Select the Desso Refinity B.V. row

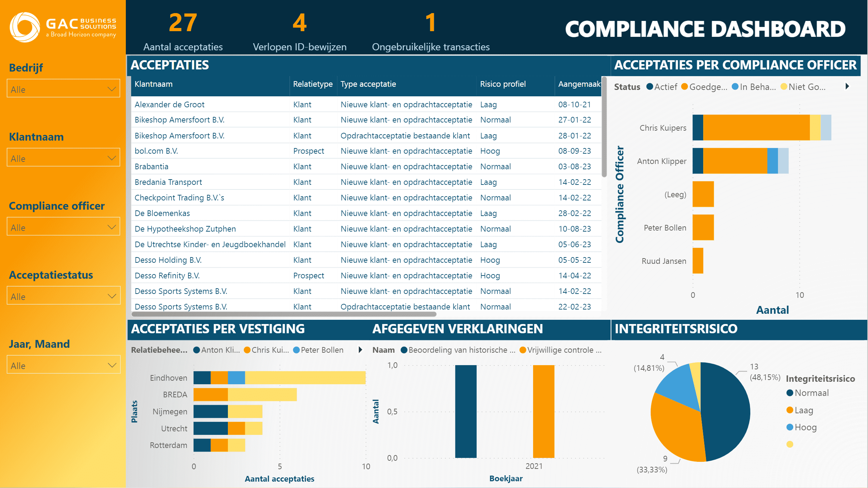366,276
